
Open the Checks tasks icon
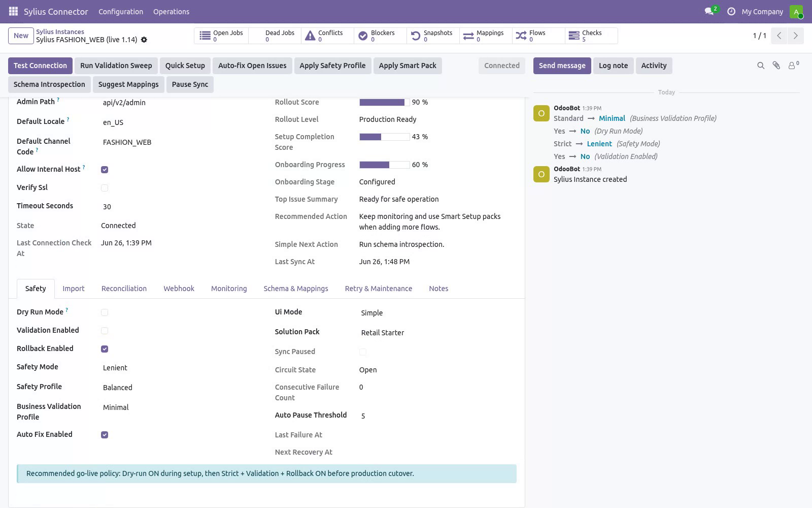pyautogui.click(x=574, y=36)
